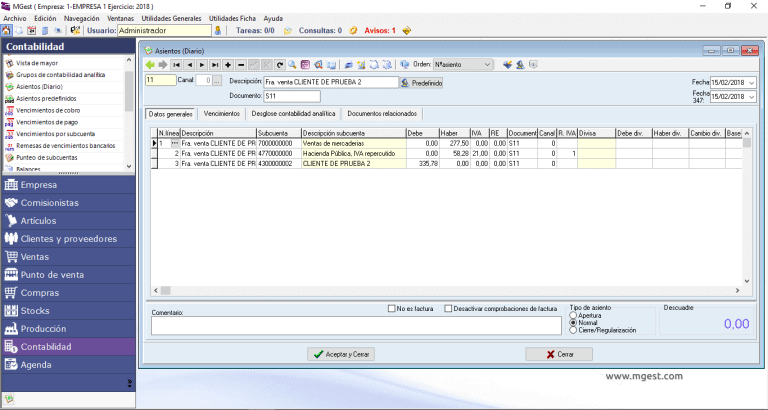This screenshot has height=410, width=768.
Task: Open Clientes y proveedores module
Action: click(x=68, y=239)
